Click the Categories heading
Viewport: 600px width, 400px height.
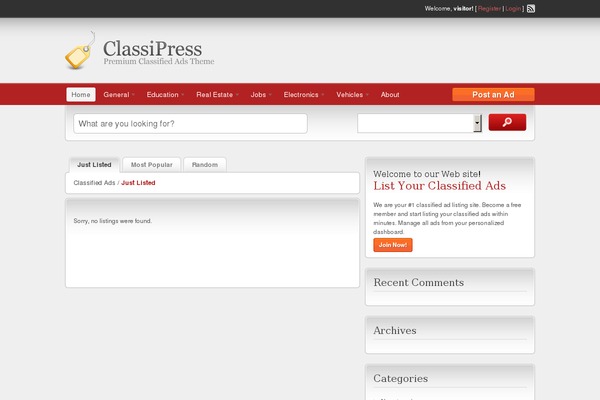tap(401, 379)
